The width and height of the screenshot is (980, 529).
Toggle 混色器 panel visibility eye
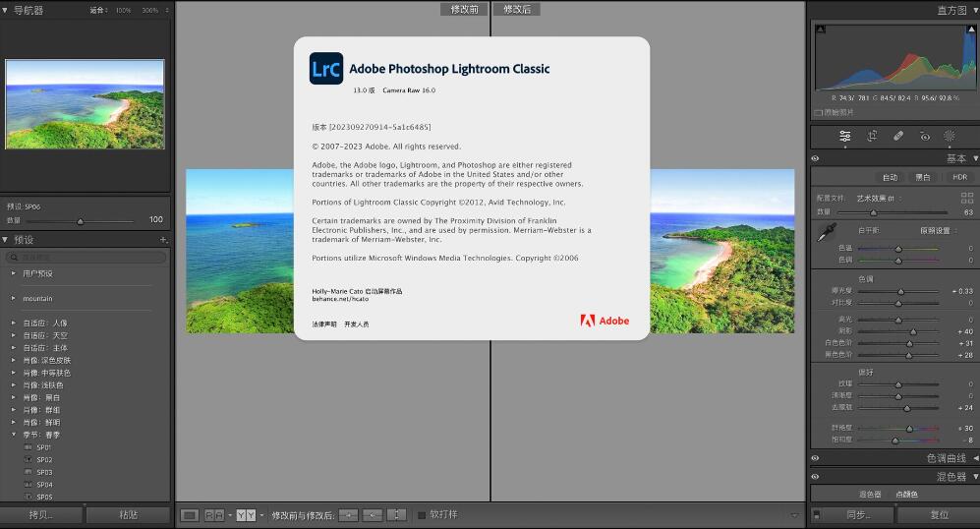pos(815,477)
